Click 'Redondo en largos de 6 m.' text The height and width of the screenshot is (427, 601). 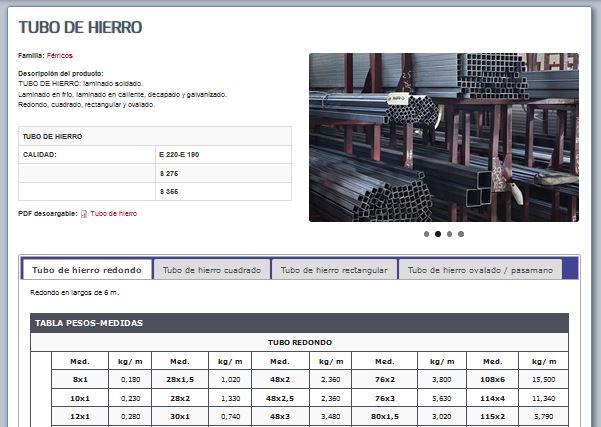[75, 292]
